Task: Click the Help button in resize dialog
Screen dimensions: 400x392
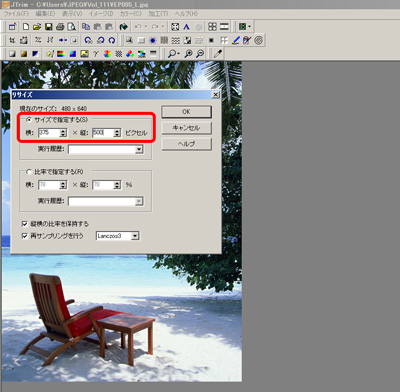Action: [x=186, y=144]
